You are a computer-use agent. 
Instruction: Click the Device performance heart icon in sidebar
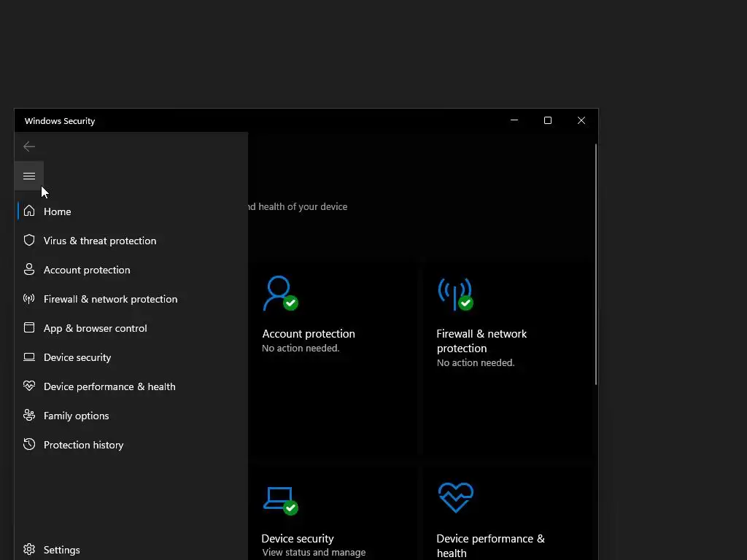point(29,386)
